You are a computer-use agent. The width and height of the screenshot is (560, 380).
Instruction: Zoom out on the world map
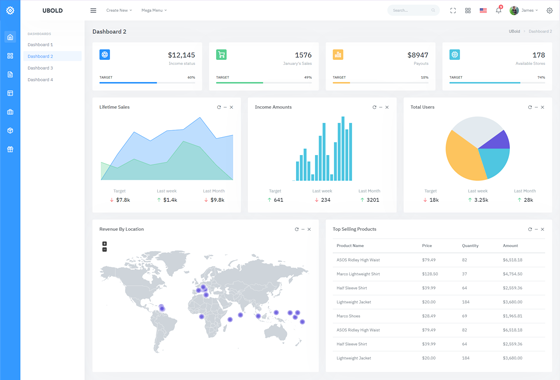[105, 250]
